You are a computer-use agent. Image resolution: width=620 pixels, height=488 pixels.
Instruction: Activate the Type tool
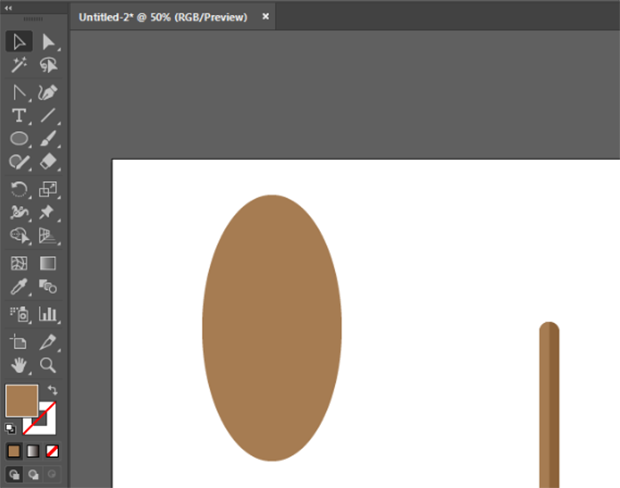tap(18, 115)
